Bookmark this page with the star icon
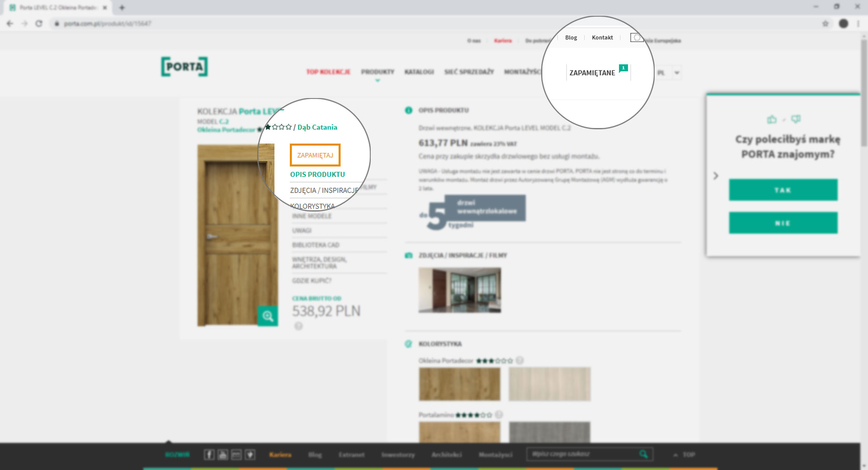Image resolution: width=868 pixels, height=470 pixels. click(826, 23)
